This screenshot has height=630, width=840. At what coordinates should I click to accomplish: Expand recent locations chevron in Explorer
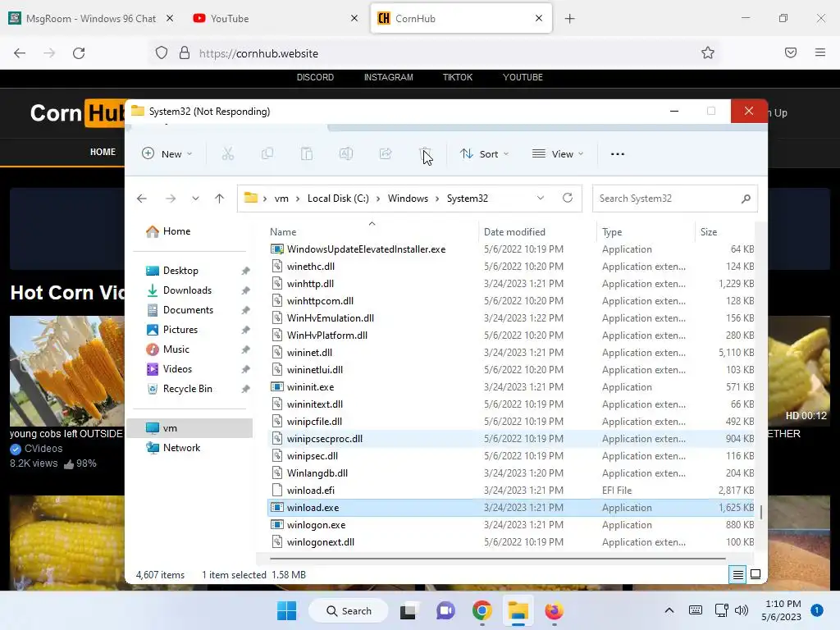click(195, 199)
